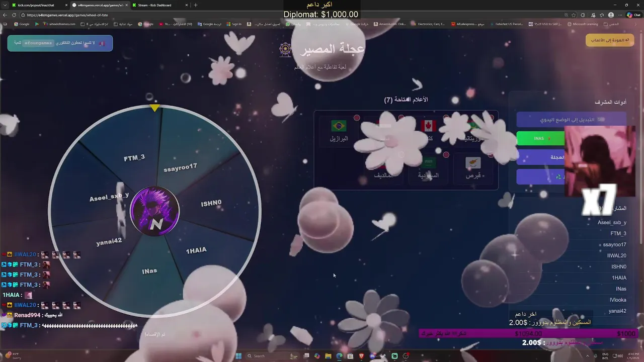Open the Electronics, Cars bookmark
This screenshot has height=362, width=644.
point(429,24)
